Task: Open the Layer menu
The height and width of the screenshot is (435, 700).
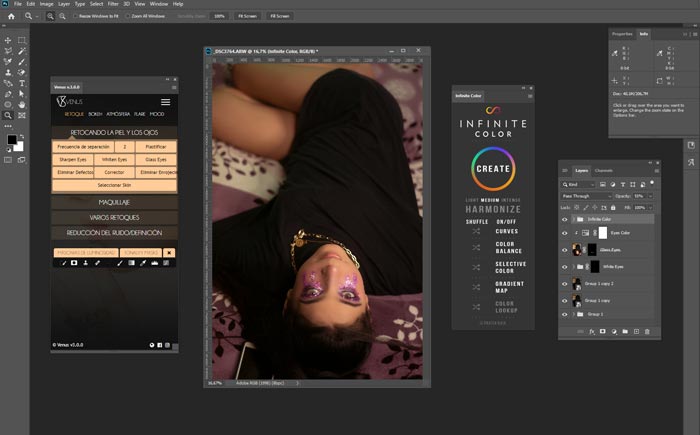Action: tap(64, 4)
